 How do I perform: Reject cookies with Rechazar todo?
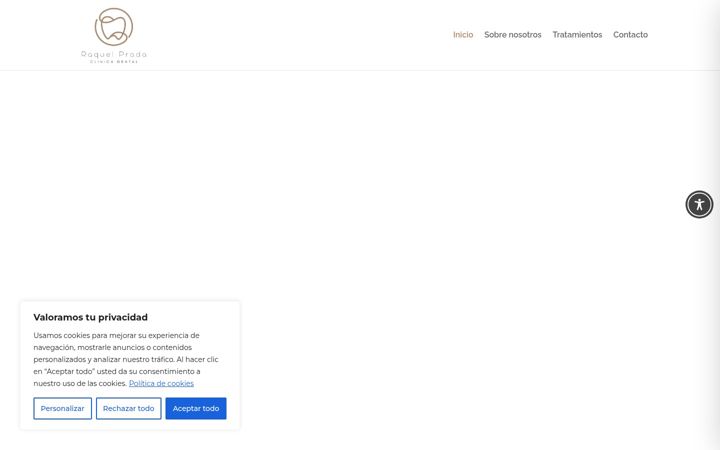click(129, 408)
